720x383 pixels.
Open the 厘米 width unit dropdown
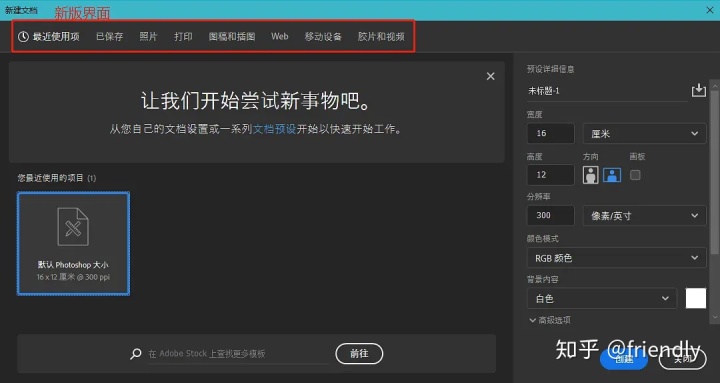click(x=644, y=134)
